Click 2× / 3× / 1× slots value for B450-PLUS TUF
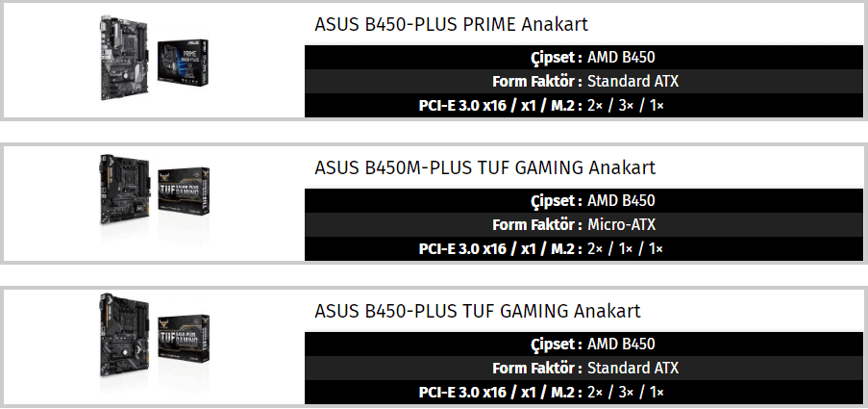 click(x=625, y=393)
